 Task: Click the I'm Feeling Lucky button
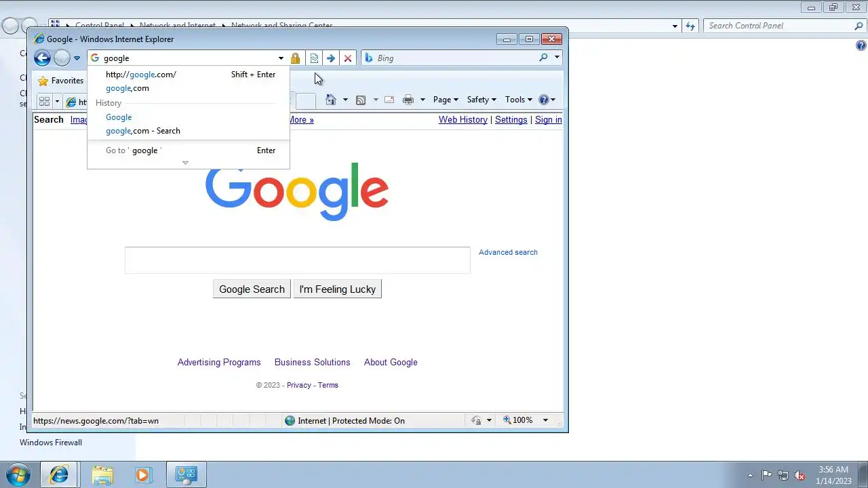(x=338, y=289)
